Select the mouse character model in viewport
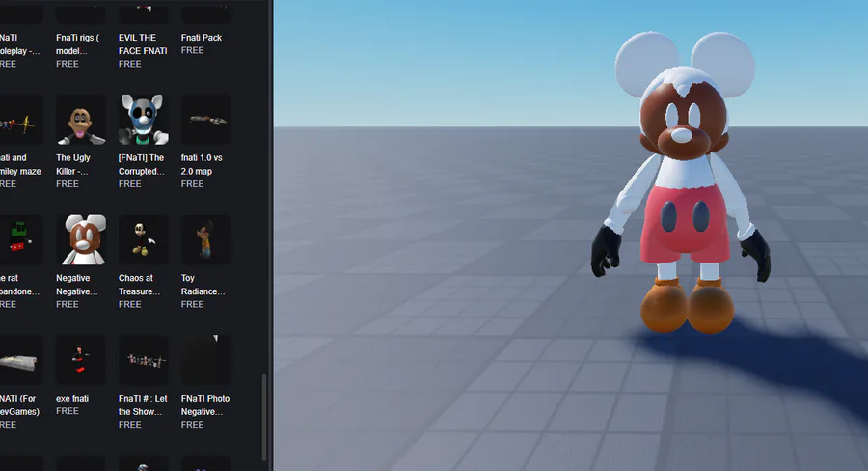The width and height of the screenshot is (868, 471). (x=683, y=182)
